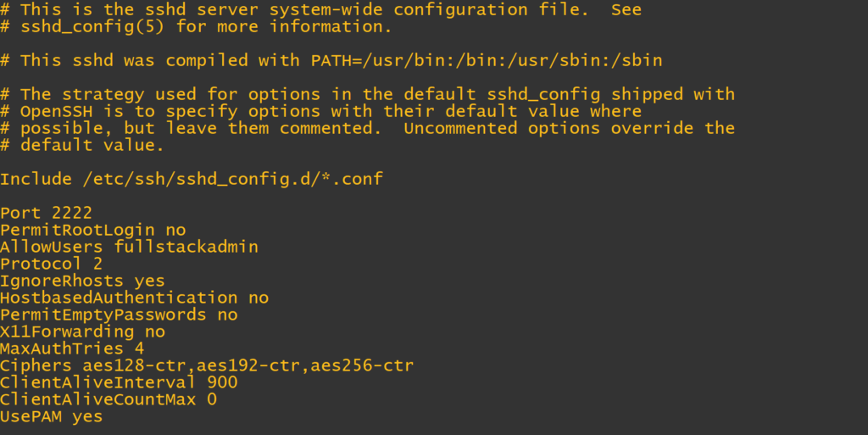Click the HostbasedAuthentication no line
Viewport: 868px width, 435px height.
pyautogui.click(x=134, y=298)
